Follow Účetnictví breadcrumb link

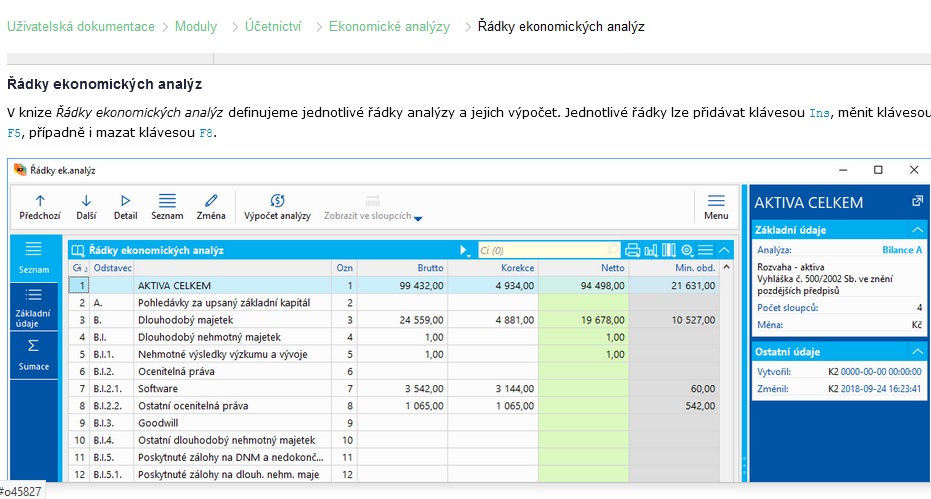click(x=273, y=27)
